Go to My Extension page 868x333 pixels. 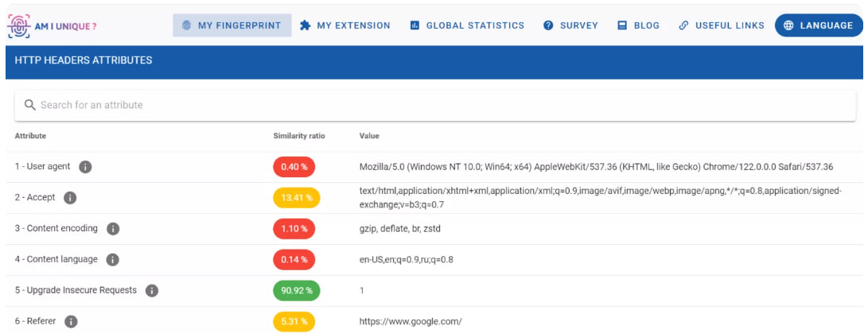pos(345,25)
